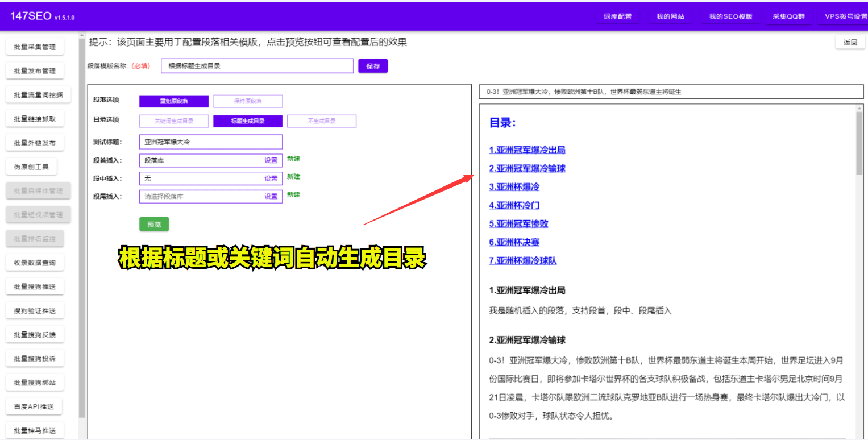The image size is (868, 440).
Task: Click 新建 next to 段尾插入
Action: pyautogui.click(x=293, y=194)
